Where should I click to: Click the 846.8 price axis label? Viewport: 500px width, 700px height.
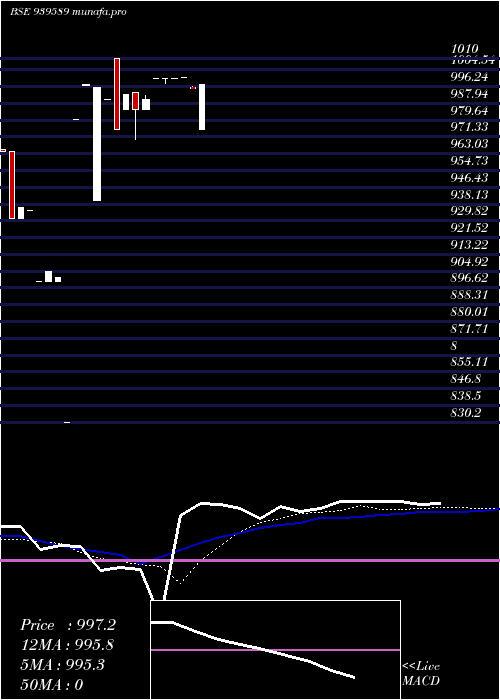point(466,379)
